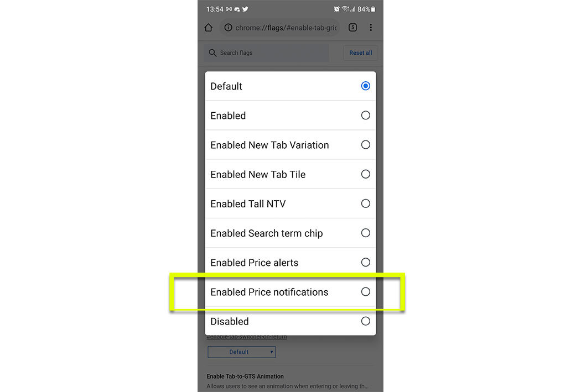Pick Enabled Tall NTV entry
This screenshot has height=392, width=581.
tap(290, 203)
